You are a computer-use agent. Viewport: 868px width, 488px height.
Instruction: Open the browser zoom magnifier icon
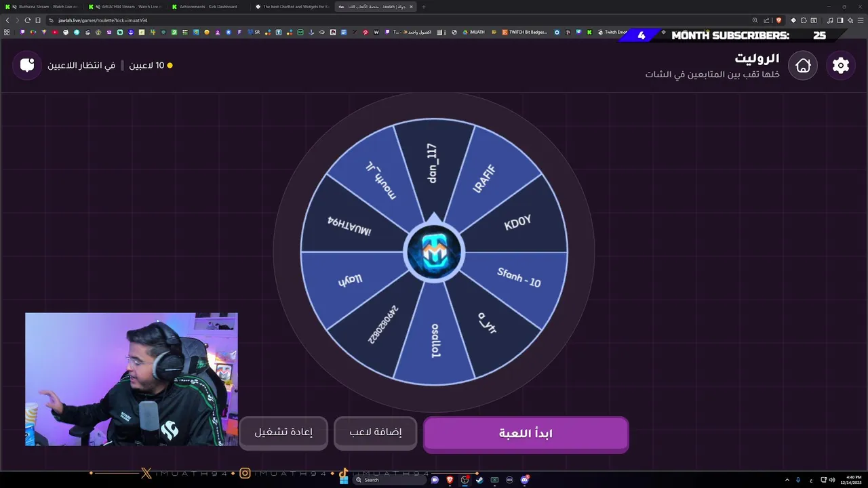coord(755,20)
